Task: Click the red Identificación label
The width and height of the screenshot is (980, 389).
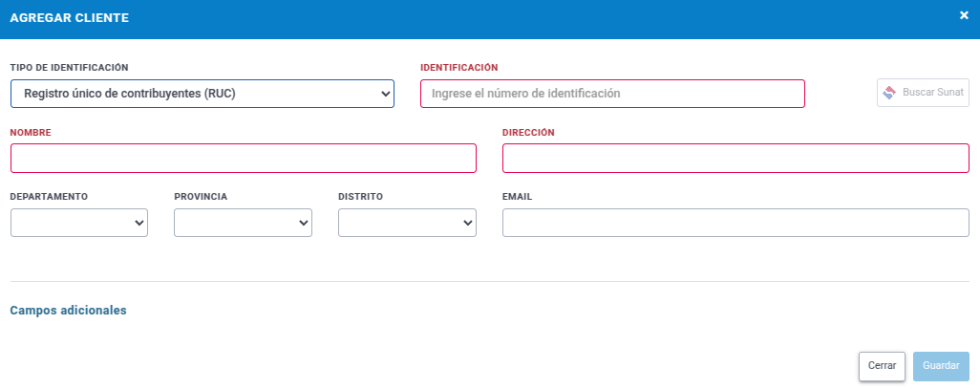Action: pyautogui.click(x=459, y=68)
